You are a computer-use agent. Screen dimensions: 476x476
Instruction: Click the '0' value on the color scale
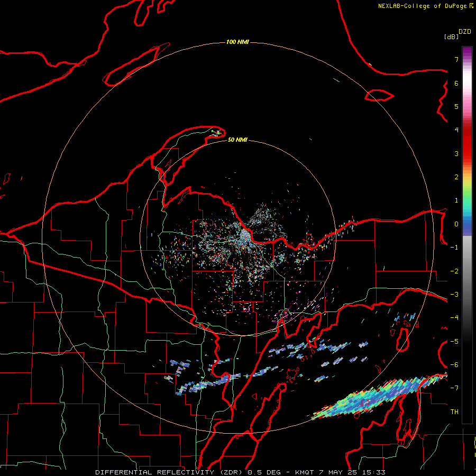pos(456,224)
